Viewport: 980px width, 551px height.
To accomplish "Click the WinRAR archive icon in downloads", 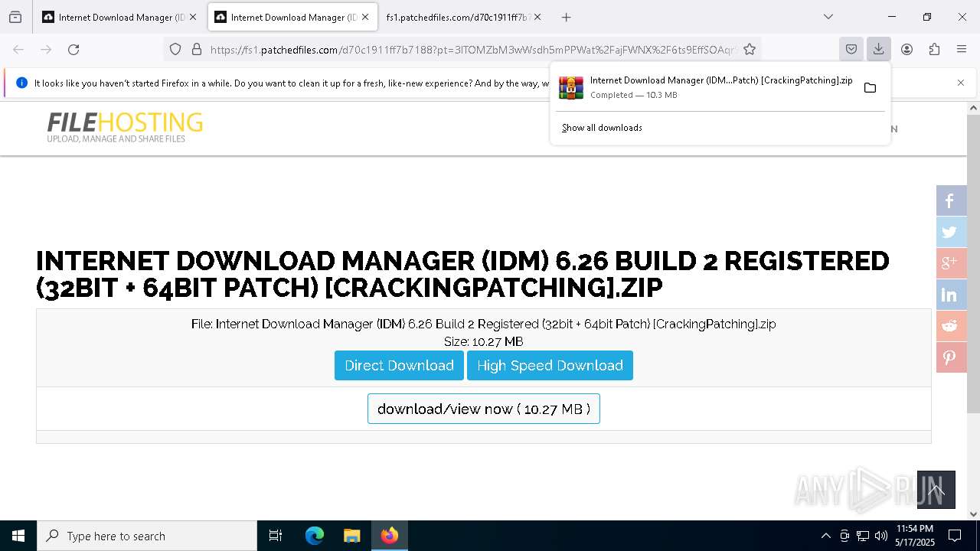I will [571, 87].
